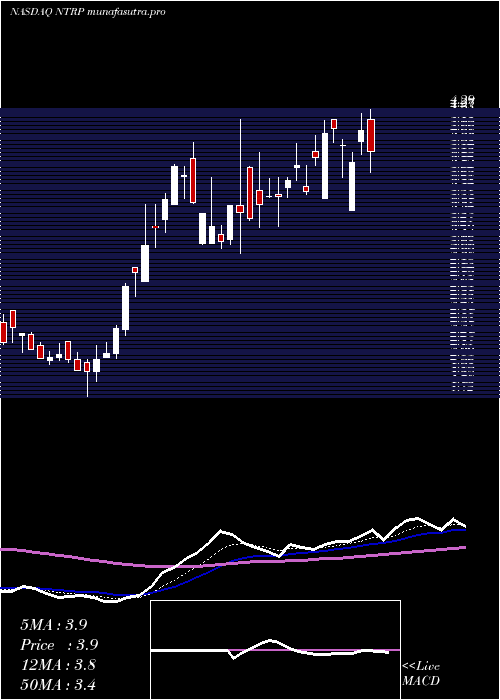Click the 50MA : 3.4 label

point(58,684)
